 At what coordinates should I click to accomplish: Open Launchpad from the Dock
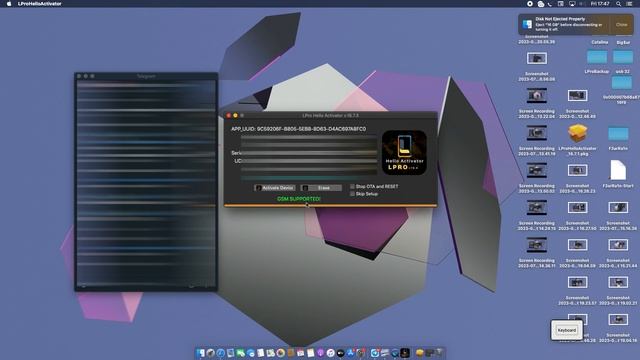210,353
